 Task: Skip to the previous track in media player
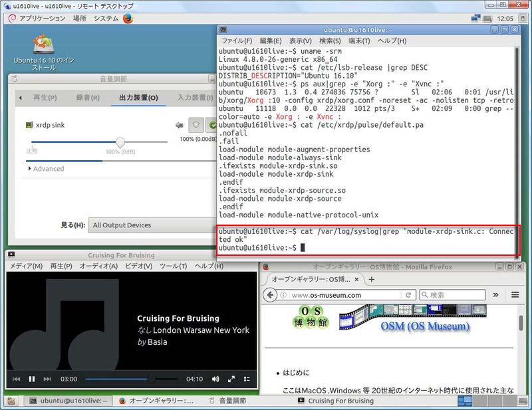[x=16, y=379]
